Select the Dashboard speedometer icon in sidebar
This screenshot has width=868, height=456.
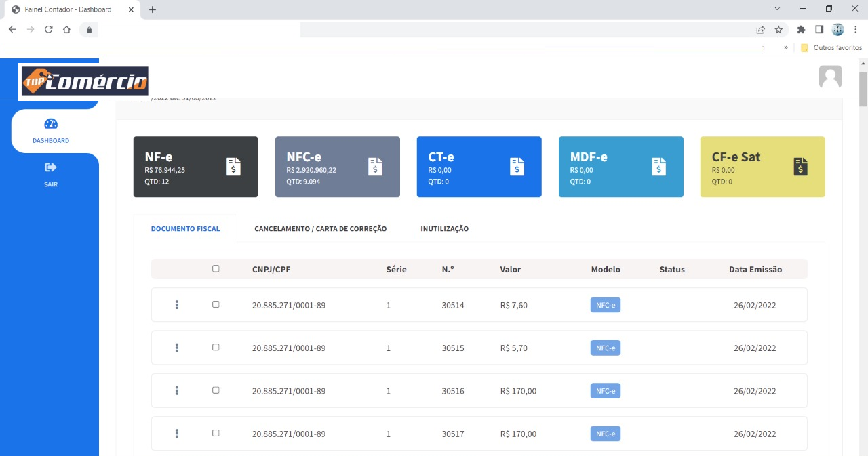50,123
